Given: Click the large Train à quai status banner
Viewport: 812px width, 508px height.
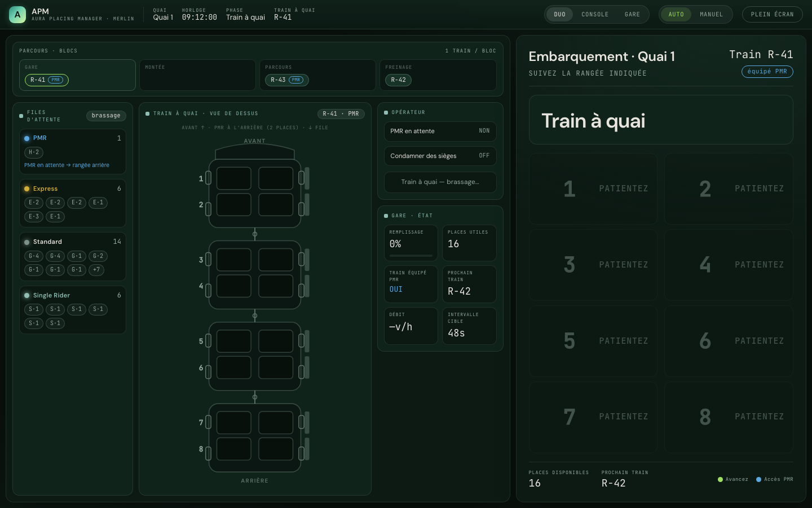Looking at the screenshot, I should (661, 120).
